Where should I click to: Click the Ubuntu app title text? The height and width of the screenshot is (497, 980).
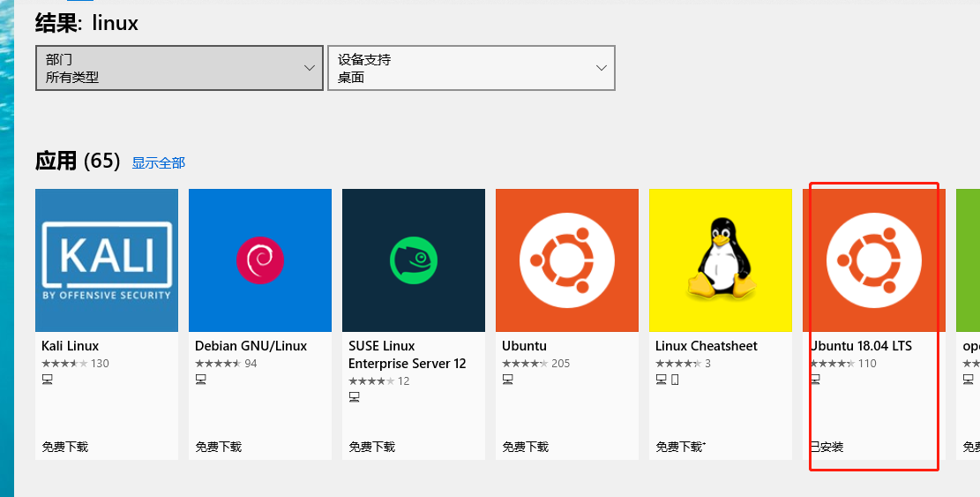(x=524, y=346)
